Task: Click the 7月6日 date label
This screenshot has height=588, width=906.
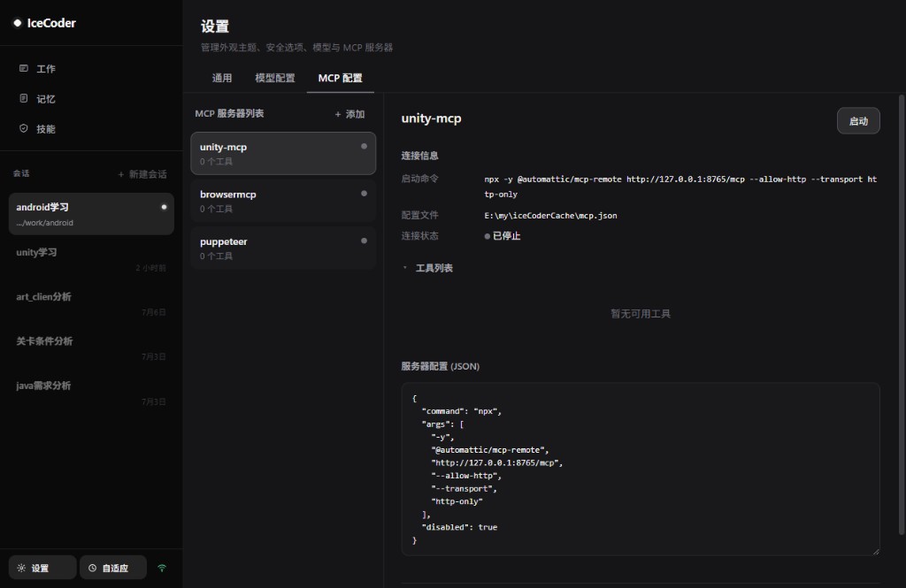Action: pyautogui.click(x=154, y=312)
